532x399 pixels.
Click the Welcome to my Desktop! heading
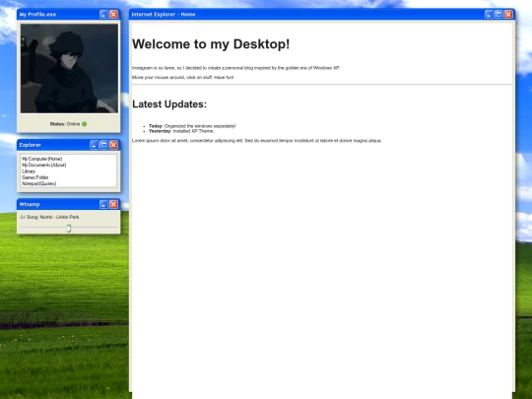click(x=211, y=44)
